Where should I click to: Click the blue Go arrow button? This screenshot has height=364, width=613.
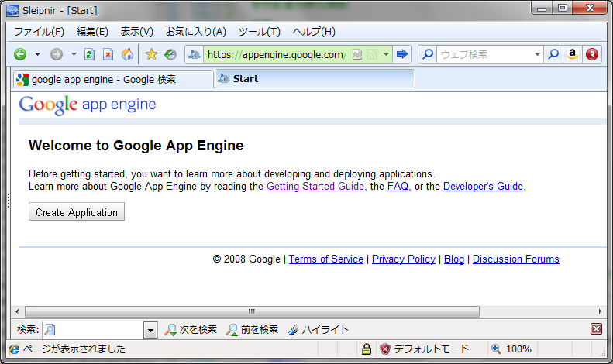click(x=402, y=54)
